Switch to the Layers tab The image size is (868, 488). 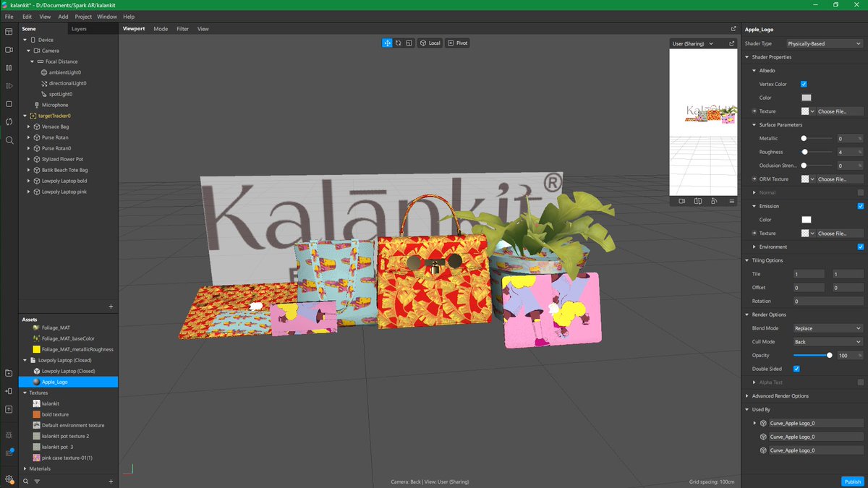pyautogui.click(x=79, y=29)
